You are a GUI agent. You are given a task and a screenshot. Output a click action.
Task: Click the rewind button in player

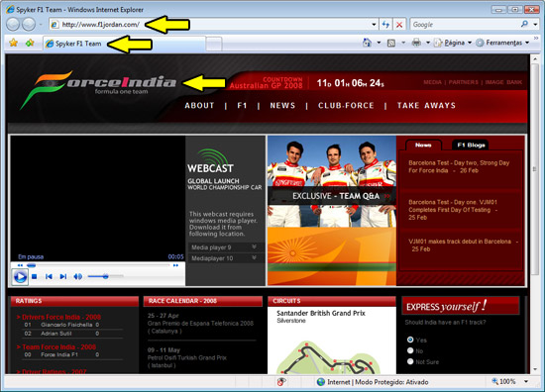pos(20,265)
